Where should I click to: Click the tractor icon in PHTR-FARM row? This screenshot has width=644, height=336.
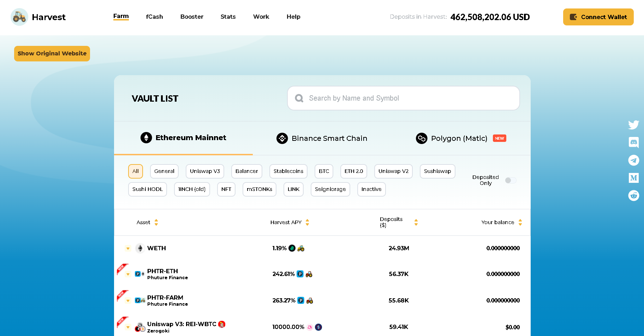[x=310, y=301]
